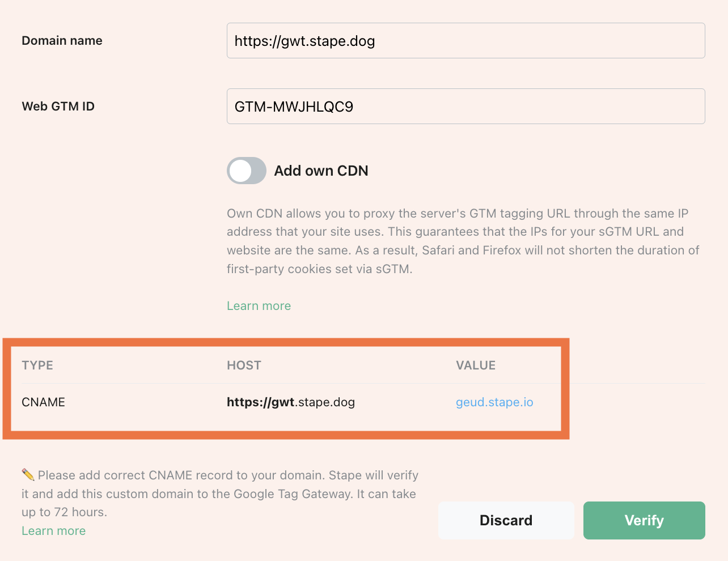Viewport: 728px width, 561px height.
Task: Click the Domain name input field
Action: point(465,40)
